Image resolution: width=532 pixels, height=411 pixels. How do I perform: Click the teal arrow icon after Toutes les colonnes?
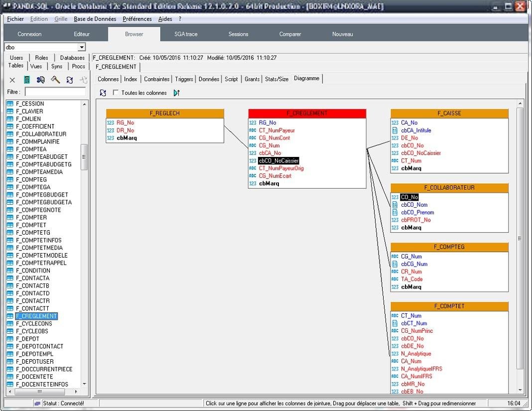click(x=176, y=93)
